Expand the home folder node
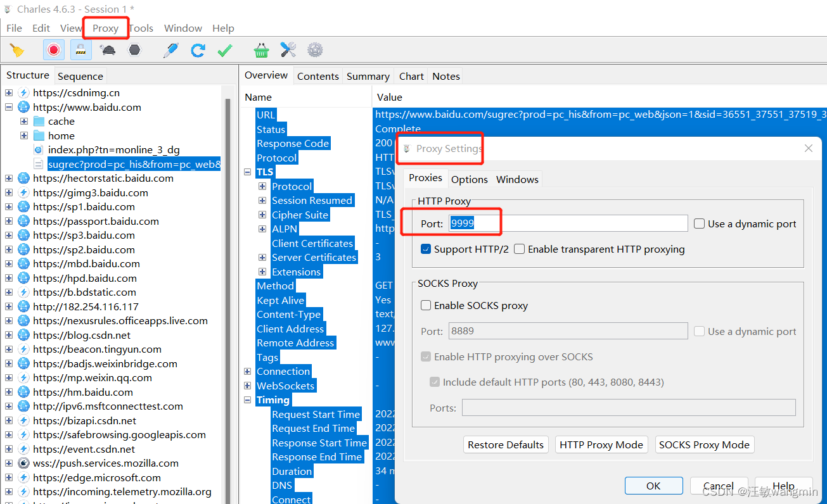This screenshot has width=827, height=504. pyautogui.click(x=24, y=135)
